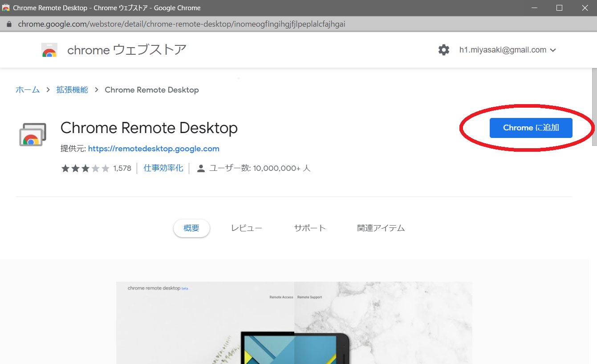Switch to the レビュー tab

click(247, 228)
